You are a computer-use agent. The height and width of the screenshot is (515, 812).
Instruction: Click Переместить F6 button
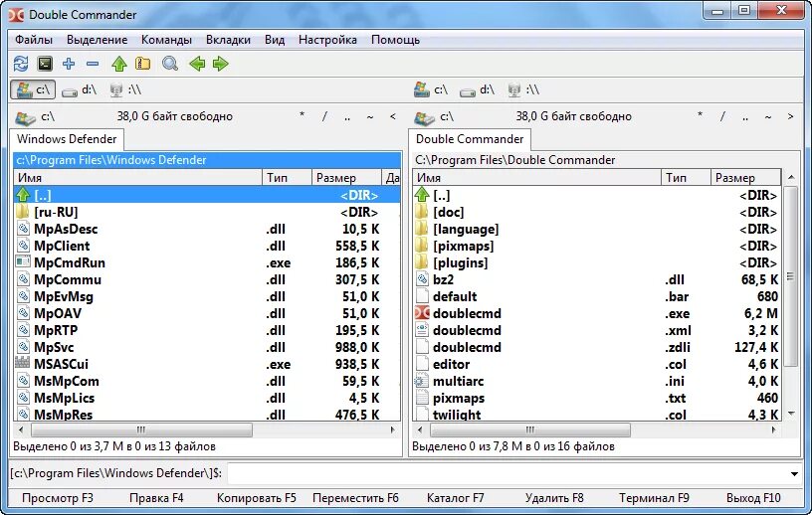(355, 498)
